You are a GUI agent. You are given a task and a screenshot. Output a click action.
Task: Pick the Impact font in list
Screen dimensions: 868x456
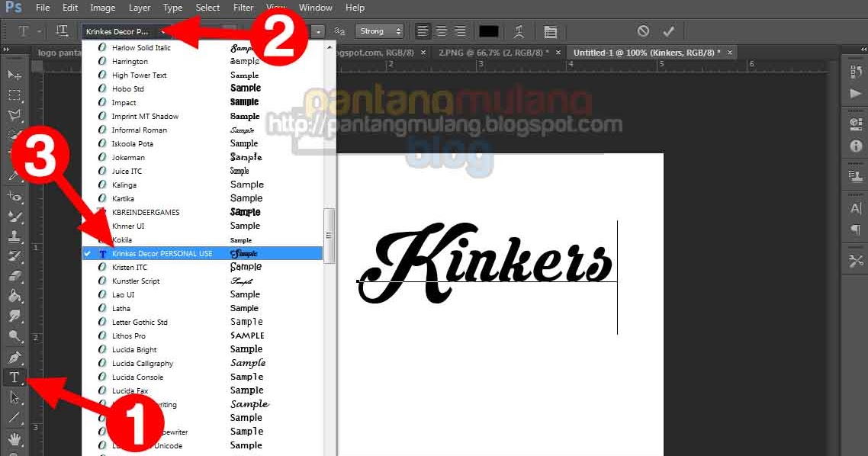tap(124, 103)
